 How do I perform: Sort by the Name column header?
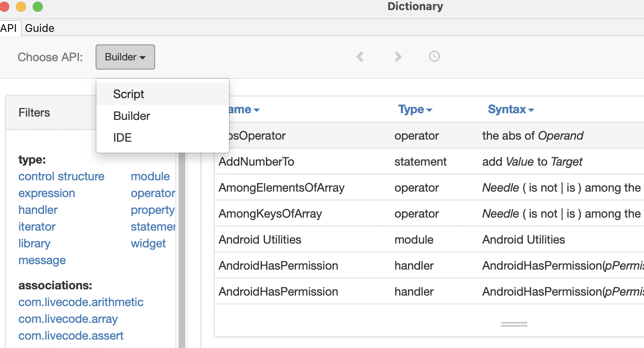click(x=244, y=109)
